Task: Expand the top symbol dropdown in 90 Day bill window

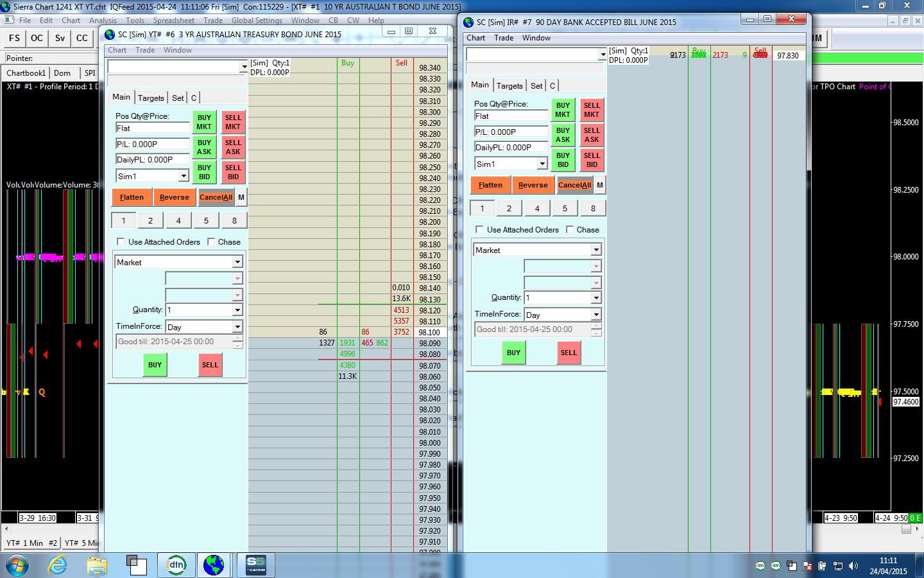Action: coord(602,54)
